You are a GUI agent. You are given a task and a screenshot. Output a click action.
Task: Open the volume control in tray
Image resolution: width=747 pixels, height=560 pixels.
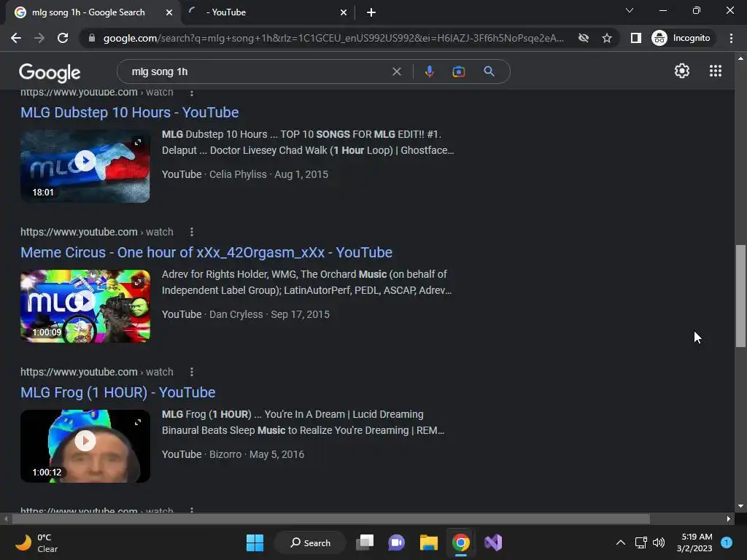pyautogui.click(x=659, y=542)
